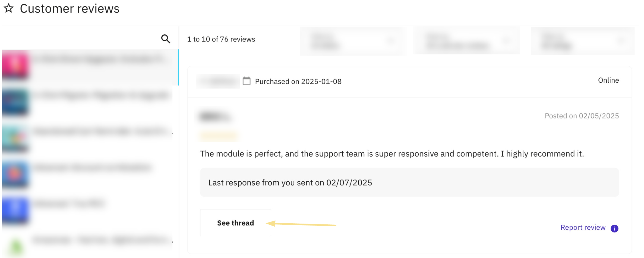Click the Online status label

(x=608, y=80)
